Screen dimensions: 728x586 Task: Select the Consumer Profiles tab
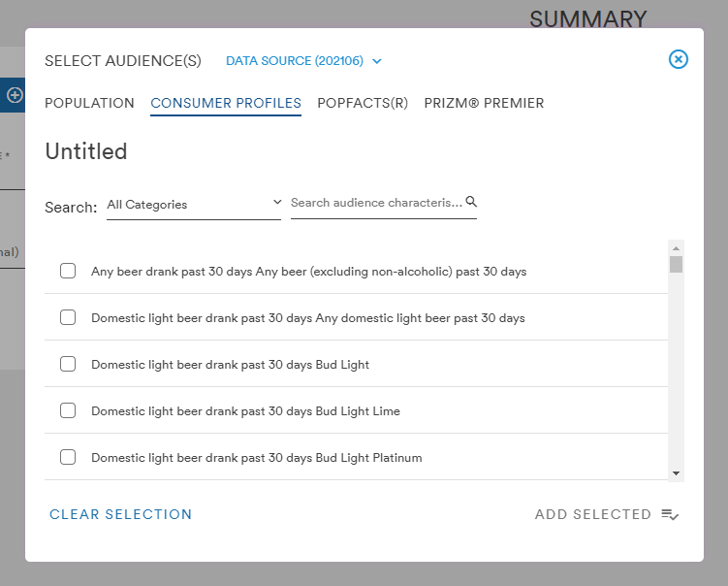226,103
